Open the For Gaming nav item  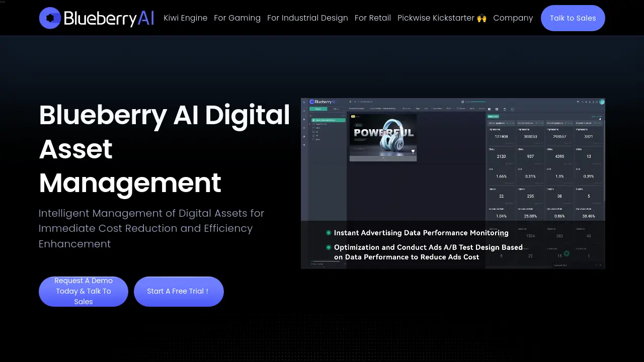point(237,18)
